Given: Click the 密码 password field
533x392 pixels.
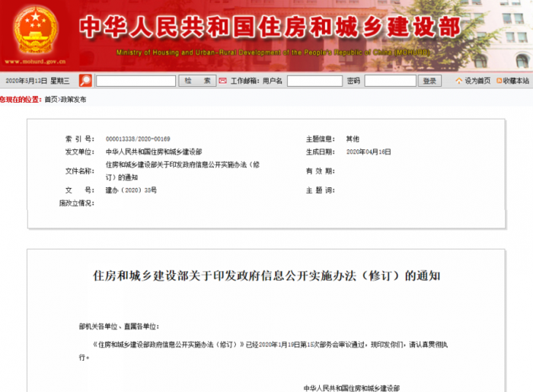Looking at the screenshot, I should click(x=390, y=81).
